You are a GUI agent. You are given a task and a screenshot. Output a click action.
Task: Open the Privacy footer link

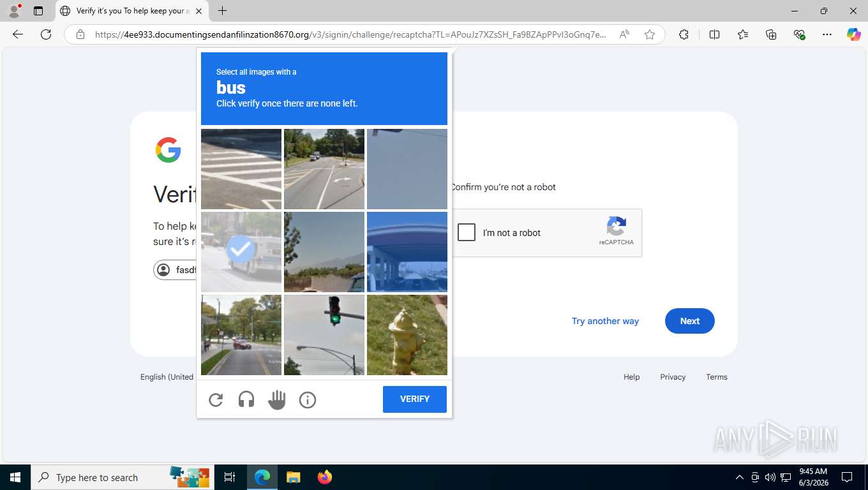click(673, 377)
